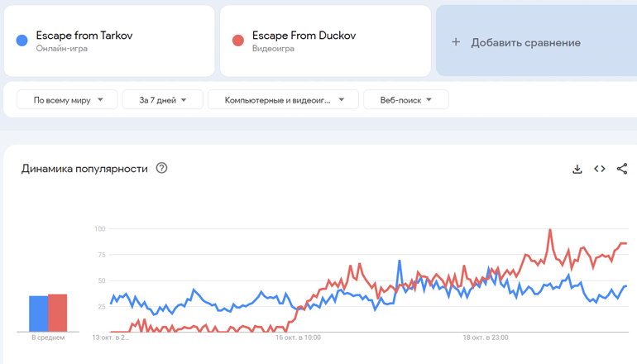Click the Динамика популярности heading
Screen dimensions: 637x364
click(84, 169)
